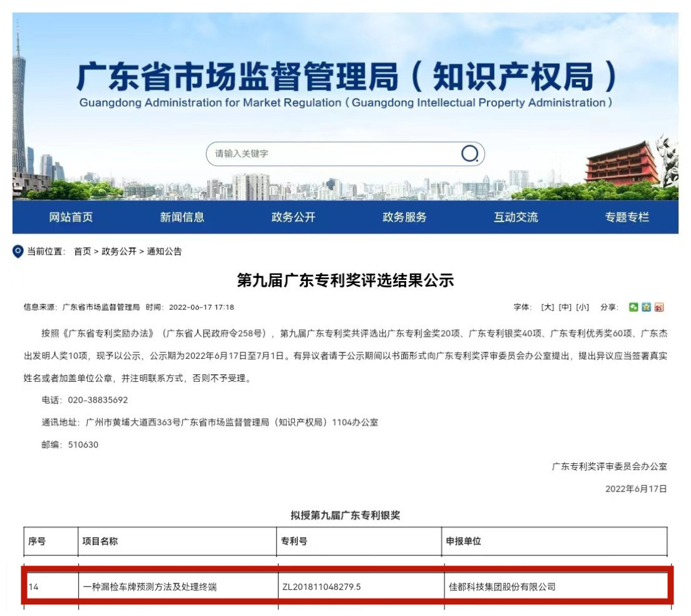Open the 专题专栏 navigation menu
This screenshot has width=691, height=616.
pos(626,218)
